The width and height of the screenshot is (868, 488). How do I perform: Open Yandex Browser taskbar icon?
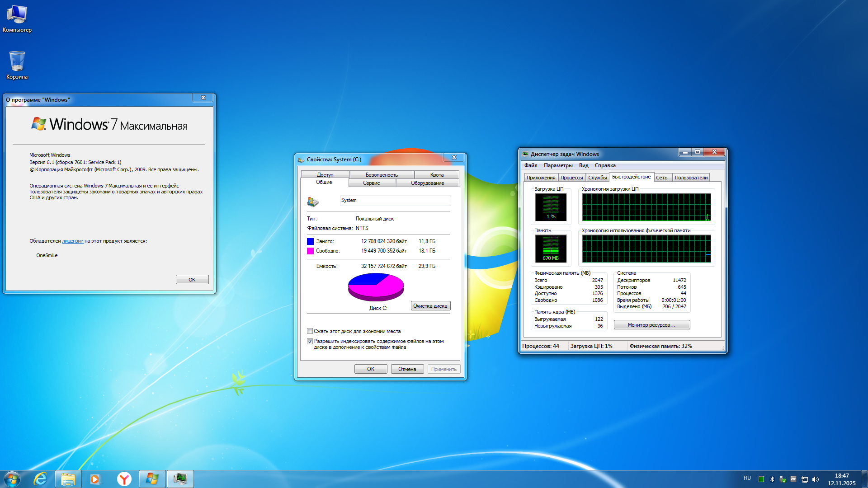pyautogui.click(x=124, y=479)
